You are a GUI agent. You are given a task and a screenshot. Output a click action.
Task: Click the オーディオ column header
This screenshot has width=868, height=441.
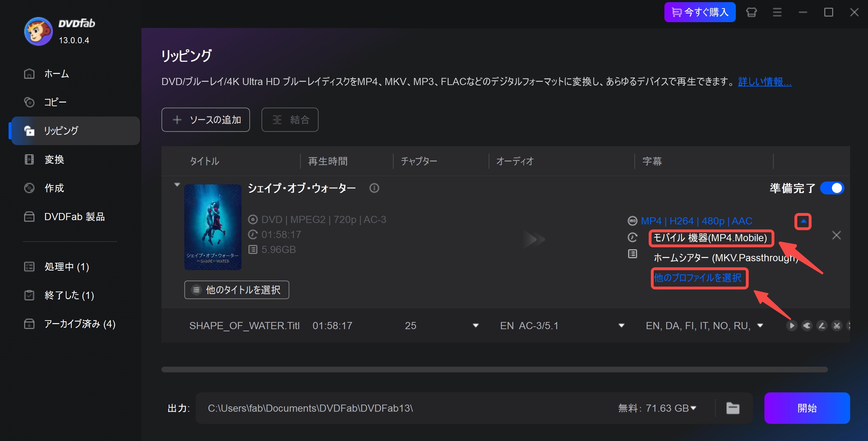pos(515,161)
